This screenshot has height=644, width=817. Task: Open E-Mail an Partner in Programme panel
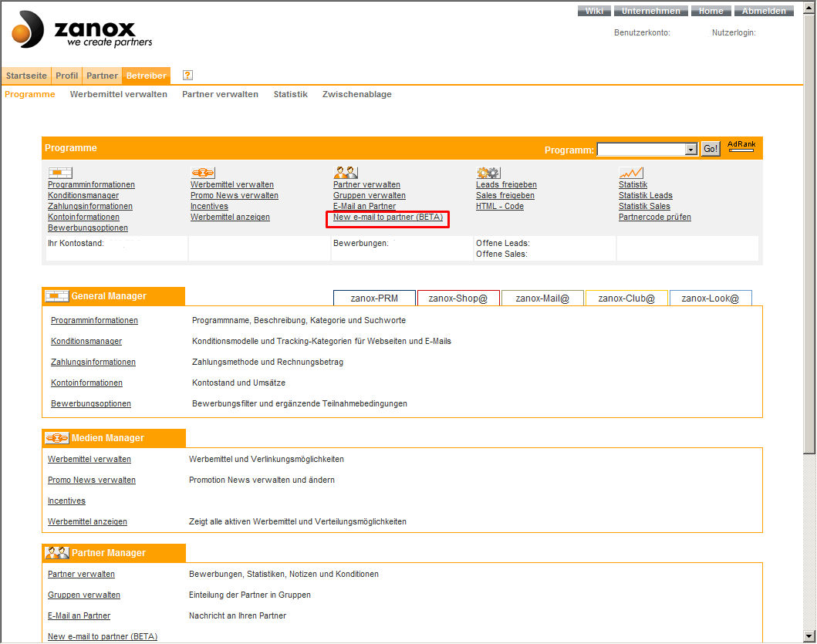click(365, 207)
